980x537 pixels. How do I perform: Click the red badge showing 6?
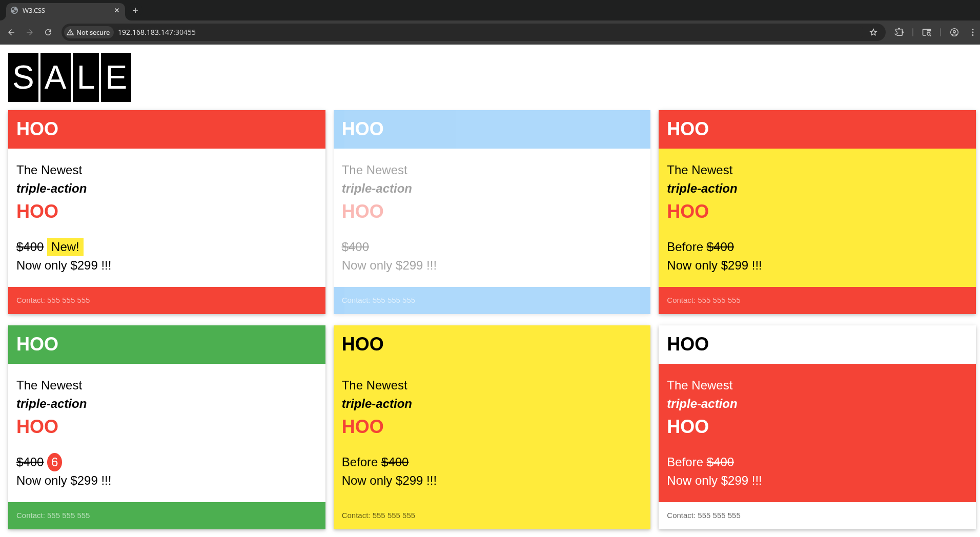54,462
